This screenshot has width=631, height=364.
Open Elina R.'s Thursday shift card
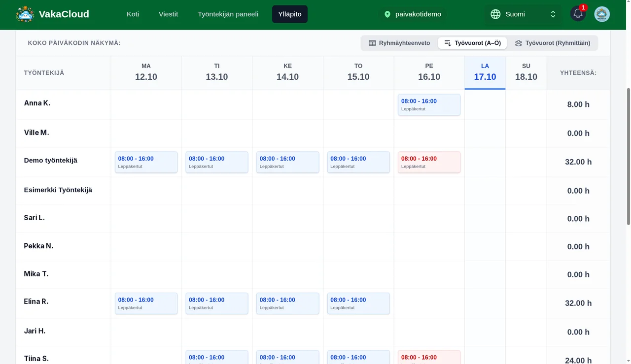[358, 303]
